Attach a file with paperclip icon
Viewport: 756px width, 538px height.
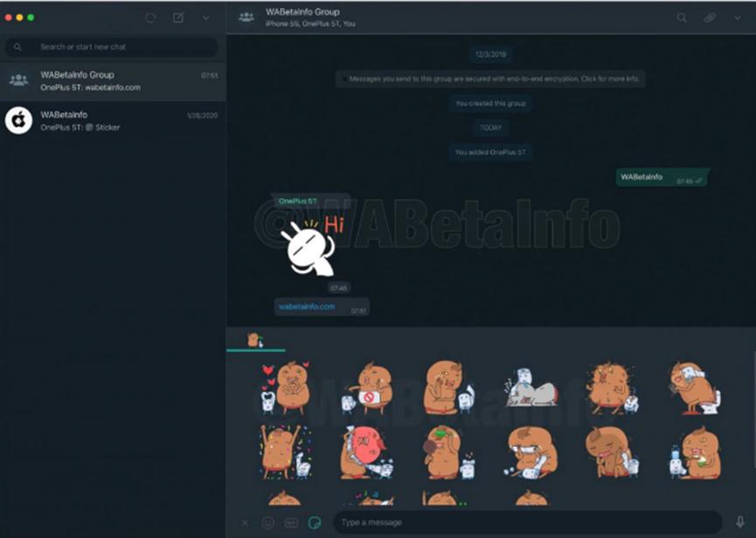(711, 17)
